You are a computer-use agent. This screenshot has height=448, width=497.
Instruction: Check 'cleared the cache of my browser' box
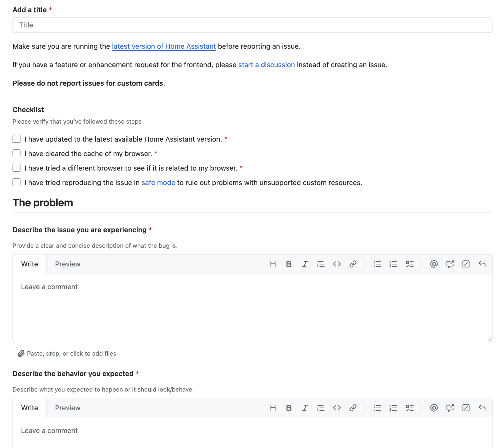click(x=16, y=153)
